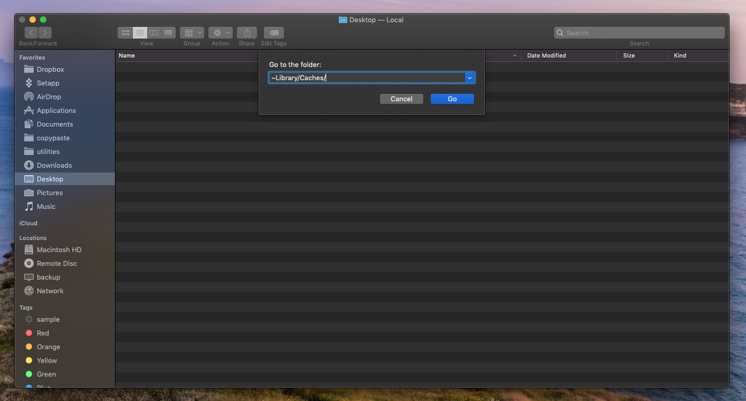Open AirDrop in the sidebar
This screenshot has width=746, height=401.
coord(65,97)
